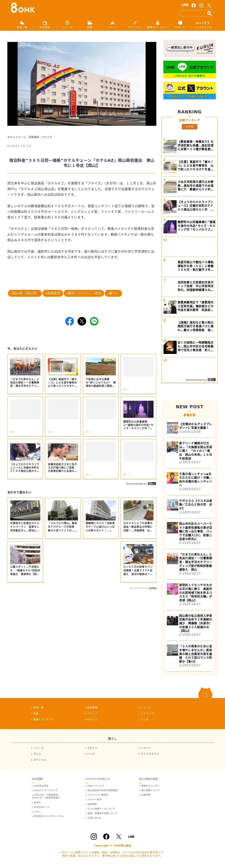Open ranking article さぬき浜街道の通行止め解除
Image resolution: width=225 pixels, height=868 pixels.
click(189, 186)
